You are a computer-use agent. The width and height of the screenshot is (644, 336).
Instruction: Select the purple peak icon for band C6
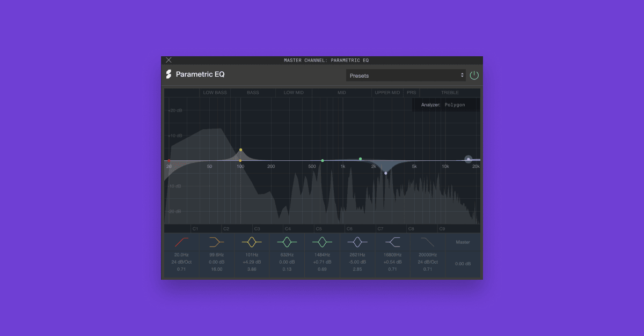[x=357, y=242]
